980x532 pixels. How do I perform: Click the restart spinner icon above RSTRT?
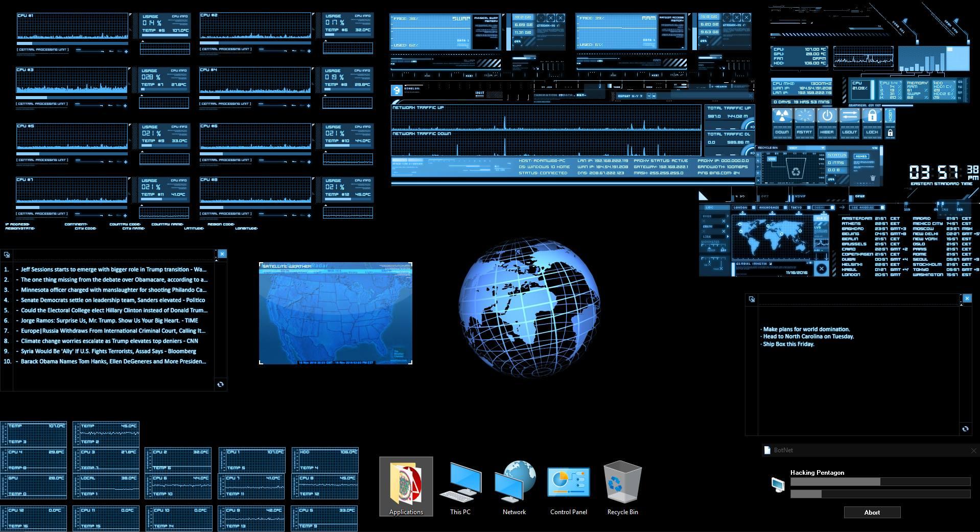click(804, 116)
